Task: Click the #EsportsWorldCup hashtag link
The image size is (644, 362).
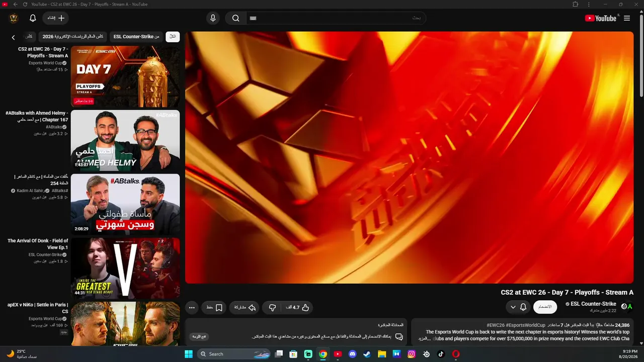Action: 526,325
